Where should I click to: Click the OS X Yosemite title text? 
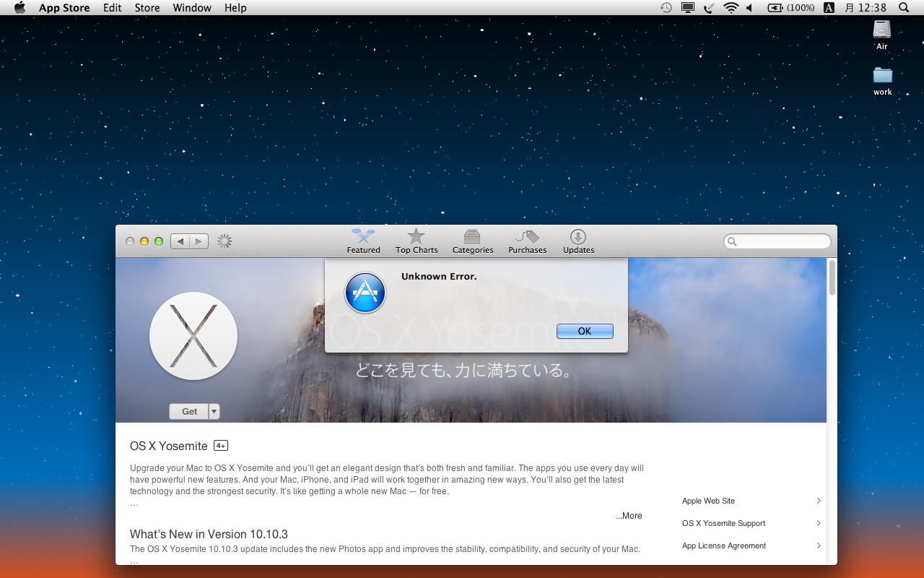pos(168,446)
